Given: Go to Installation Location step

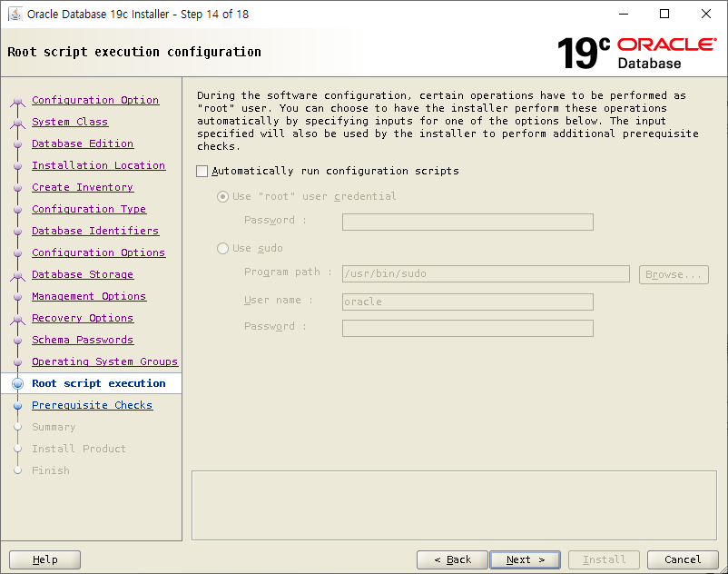Looking at the screenshot, I should coord(98,165).
